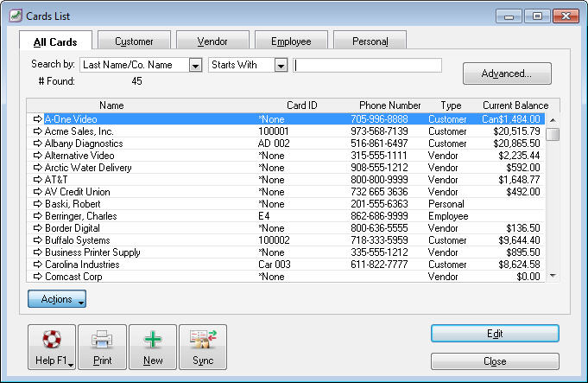Click balance $1,648.77
The height and width of the screenshot is (383, 588).
point(519,180)
